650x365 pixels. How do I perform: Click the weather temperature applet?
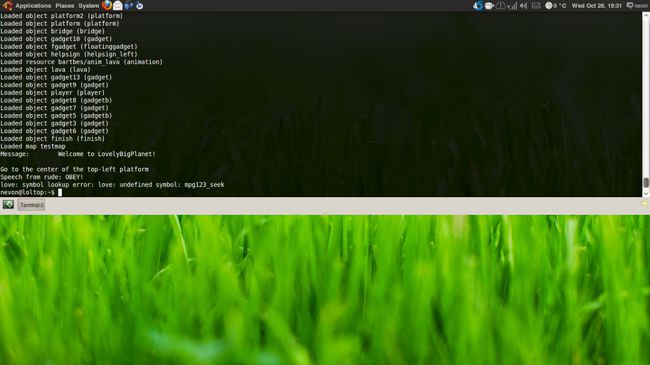coord(555,6)
